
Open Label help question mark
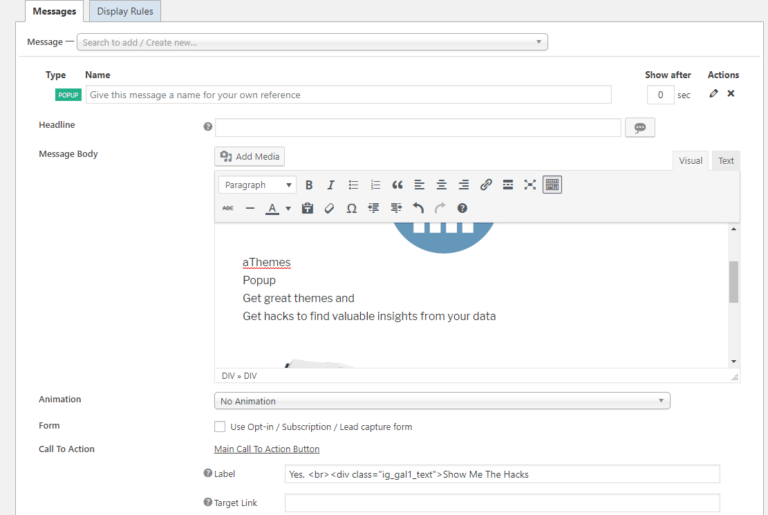(x=208, y=473)
